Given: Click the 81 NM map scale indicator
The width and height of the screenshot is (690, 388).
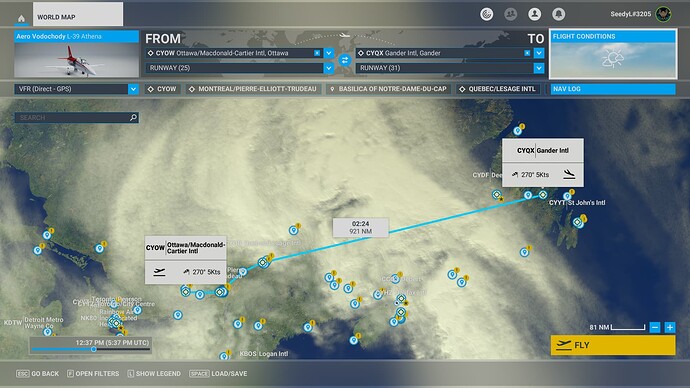Looking at the screenshot, I should tap(617, 327).
